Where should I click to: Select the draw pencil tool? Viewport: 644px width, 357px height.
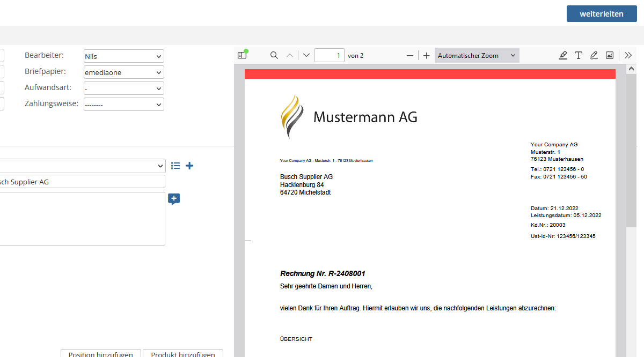pyautogui.click(x=594, y=55)
